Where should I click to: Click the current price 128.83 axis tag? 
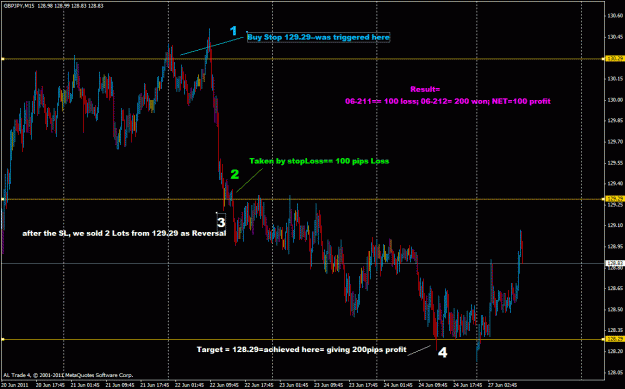pos(614,263)
